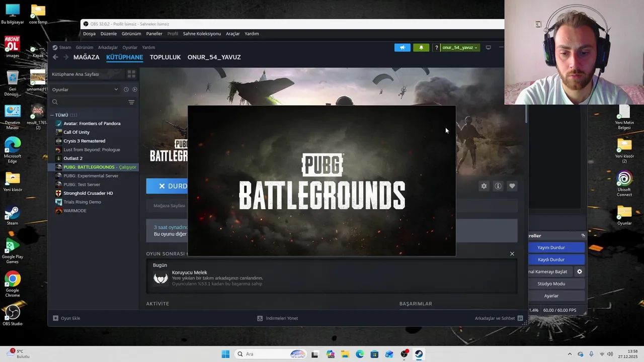Open Sahne Koleksiyonu menu in OBS
The width and height of the screenshot is (644, 362).
202,34
